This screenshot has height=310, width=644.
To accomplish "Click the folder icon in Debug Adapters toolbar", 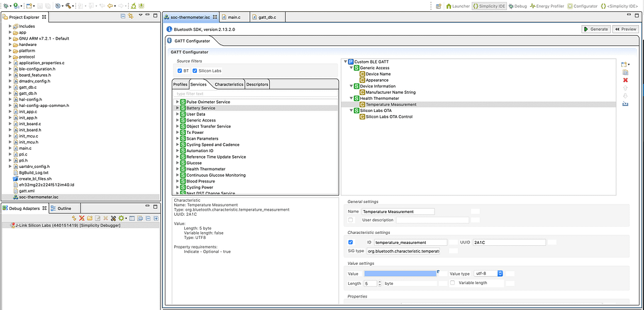I will 89,218.
